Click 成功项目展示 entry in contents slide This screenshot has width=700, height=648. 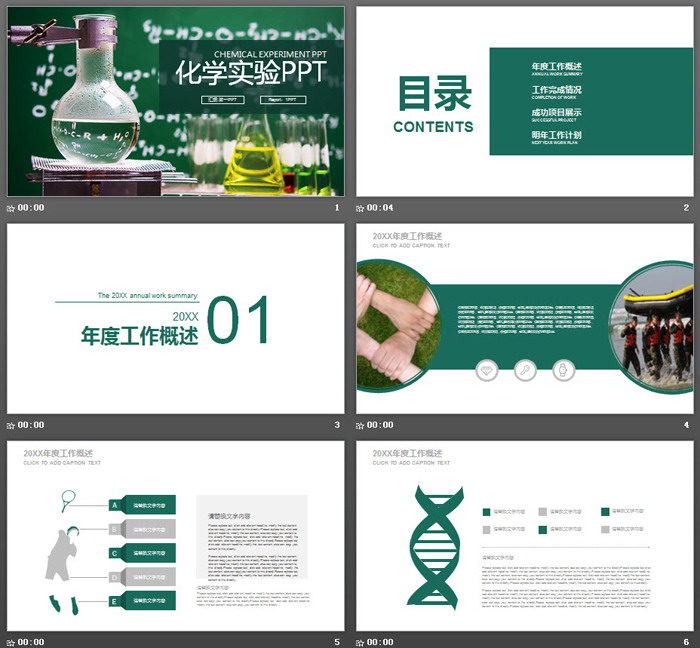pos(557,112)
